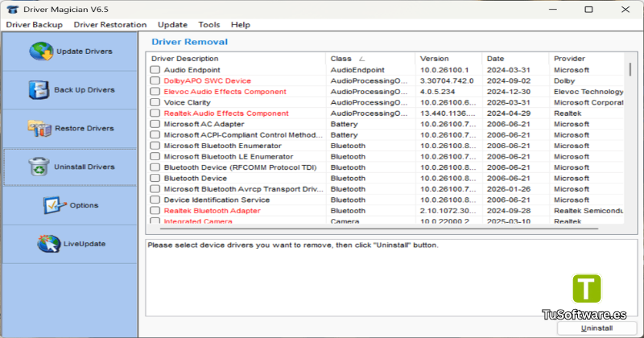
Task: Click the Driver Magician hat icon in title bar
Action: click(x=13, y=10)
